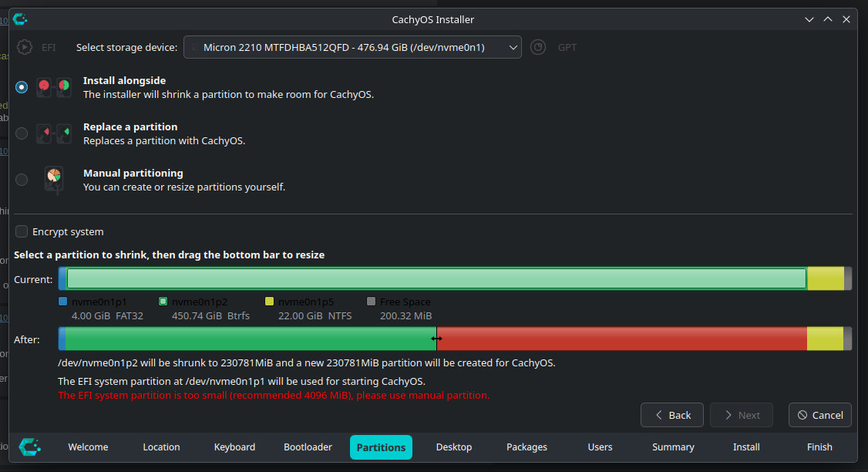Select the yellow nvme0n1p5 partition in Current bar

pos(826,278)
